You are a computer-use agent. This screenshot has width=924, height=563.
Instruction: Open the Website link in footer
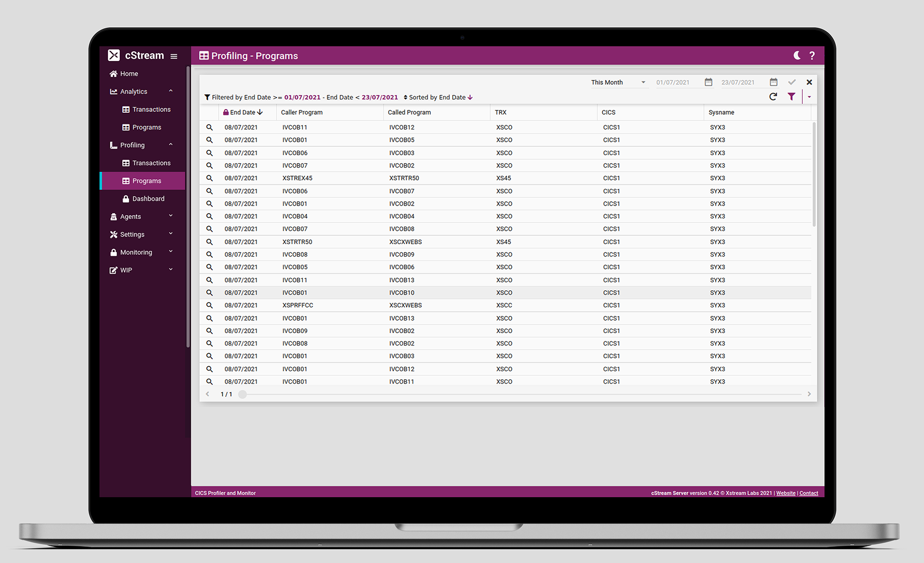click(786, 493)
